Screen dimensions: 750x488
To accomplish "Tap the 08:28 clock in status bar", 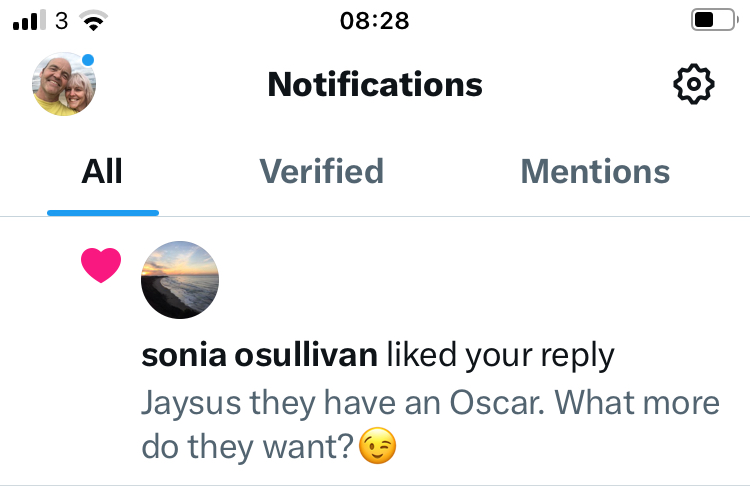I will pos(374,20).
